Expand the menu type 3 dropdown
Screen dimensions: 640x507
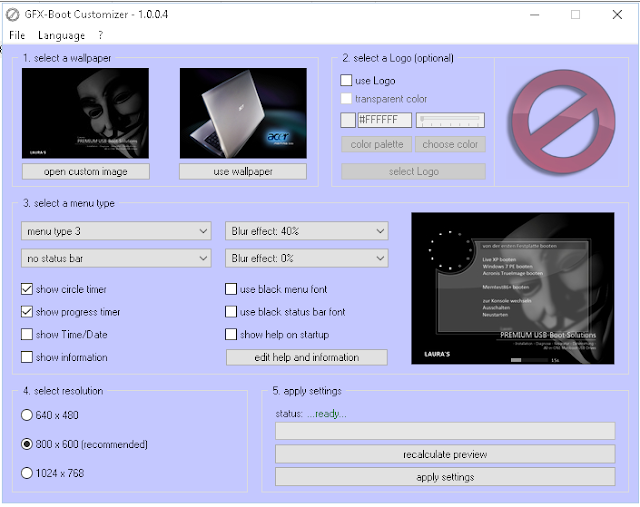point(116,231)
